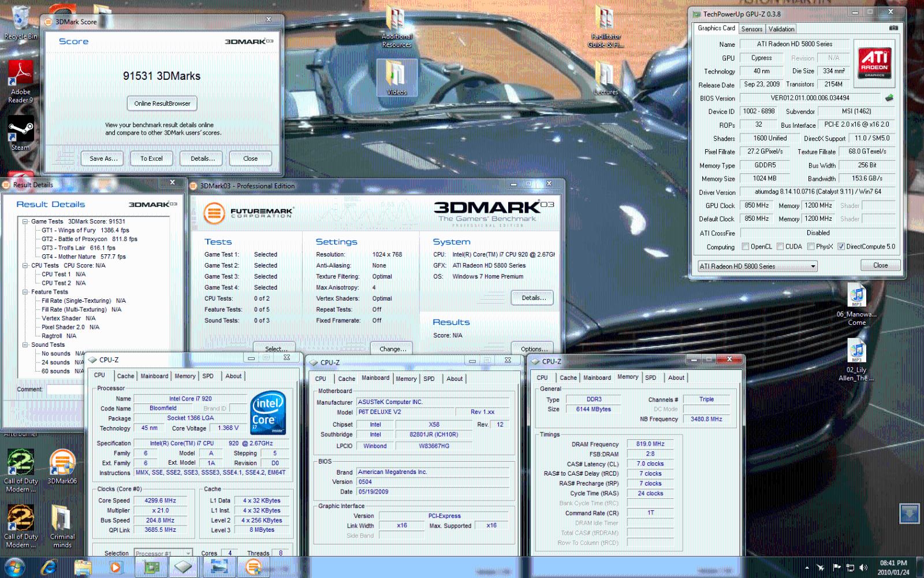Open the Processor #1 selection dropdown
924x578 pixels.
(163, 553)
